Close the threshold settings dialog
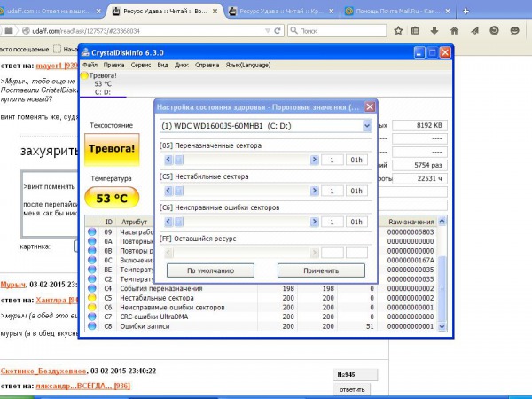Screen dimensions: 532x399 pyautogui.click(x=370, y=107)
